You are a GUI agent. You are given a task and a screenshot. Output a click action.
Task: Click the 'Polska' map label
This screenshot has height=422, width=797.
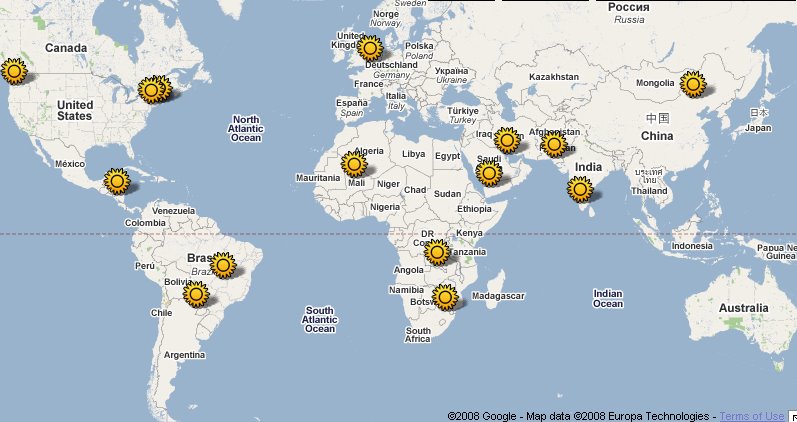click(419, 46)
